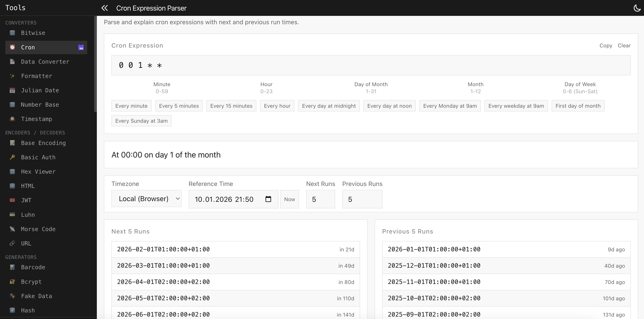Click the Basic Auth key icon
This screenshot has width=644, height=319.
(12, 157)
